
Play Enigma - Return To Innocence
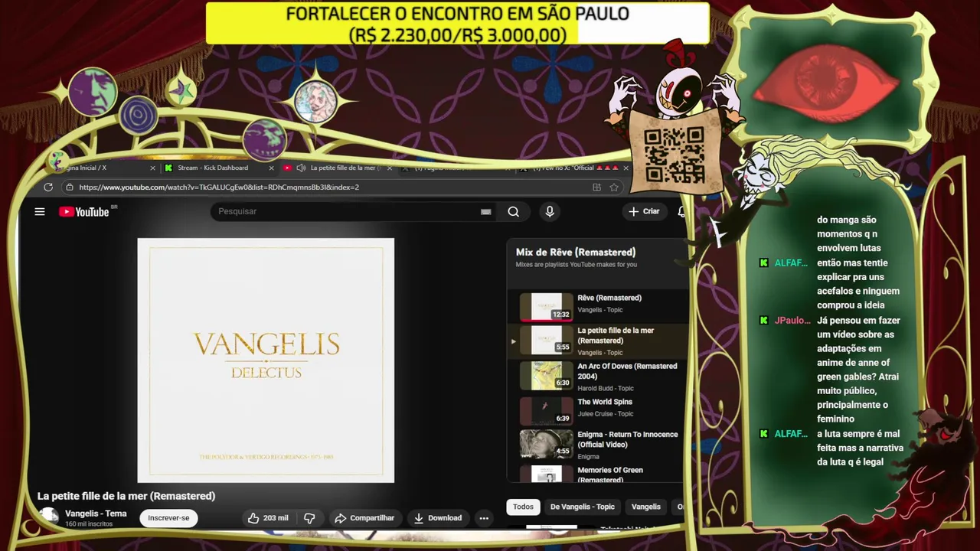pos(597,444)
